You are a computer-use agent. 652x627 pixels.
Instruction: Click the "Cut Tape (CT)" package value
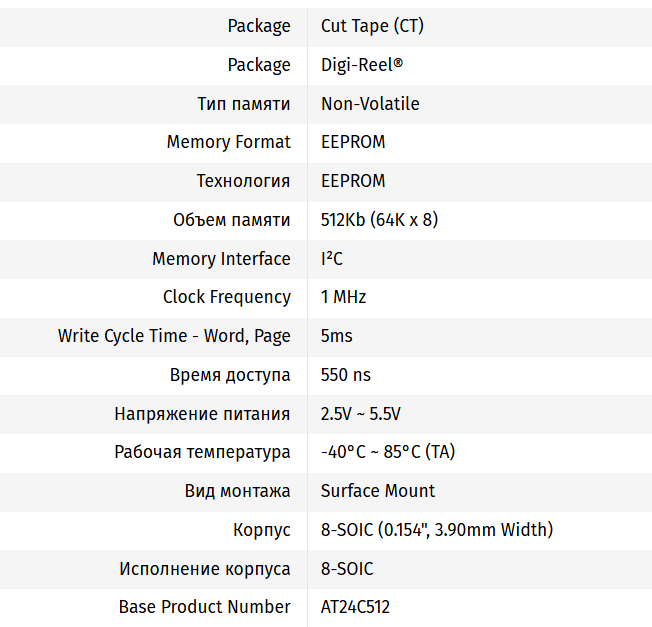372,26
